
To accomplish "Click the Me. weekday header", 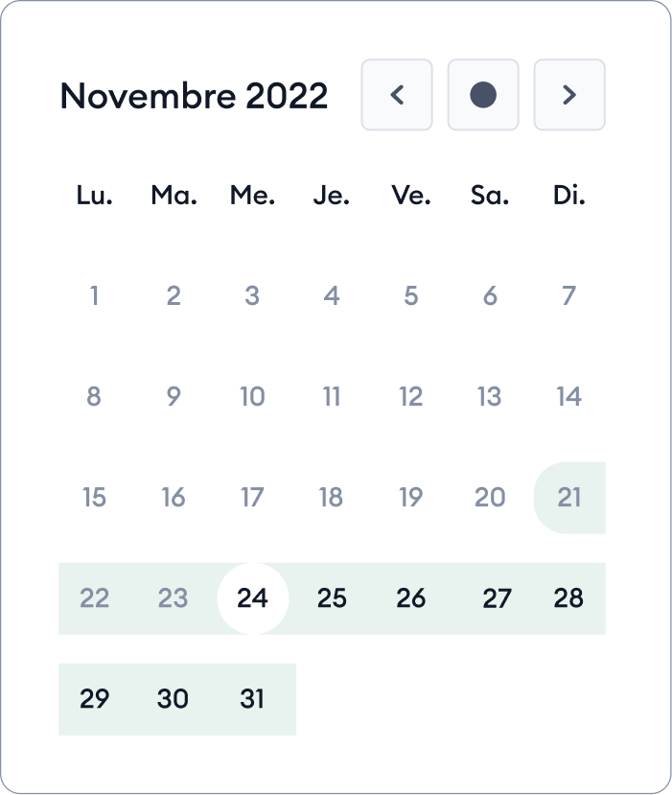I will coord(252,195).
